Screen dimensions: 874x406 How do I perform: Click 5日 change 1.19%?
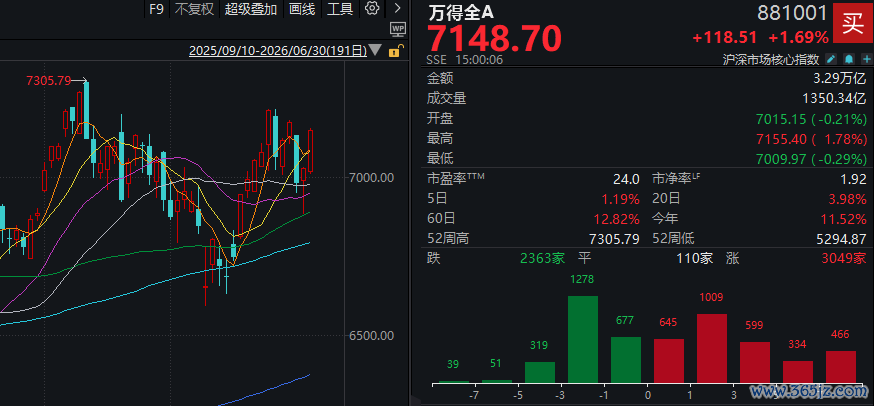pos(620,199)
